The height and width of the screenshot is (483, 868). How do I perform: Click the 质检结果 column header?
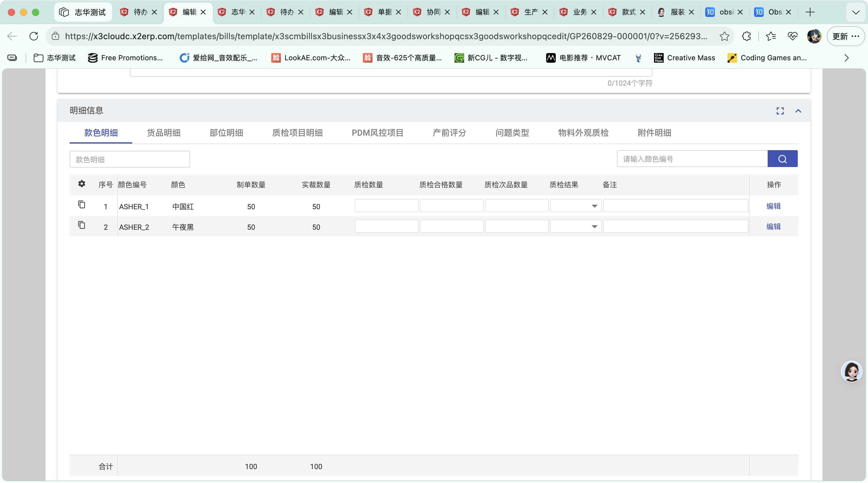pos(564,185)
